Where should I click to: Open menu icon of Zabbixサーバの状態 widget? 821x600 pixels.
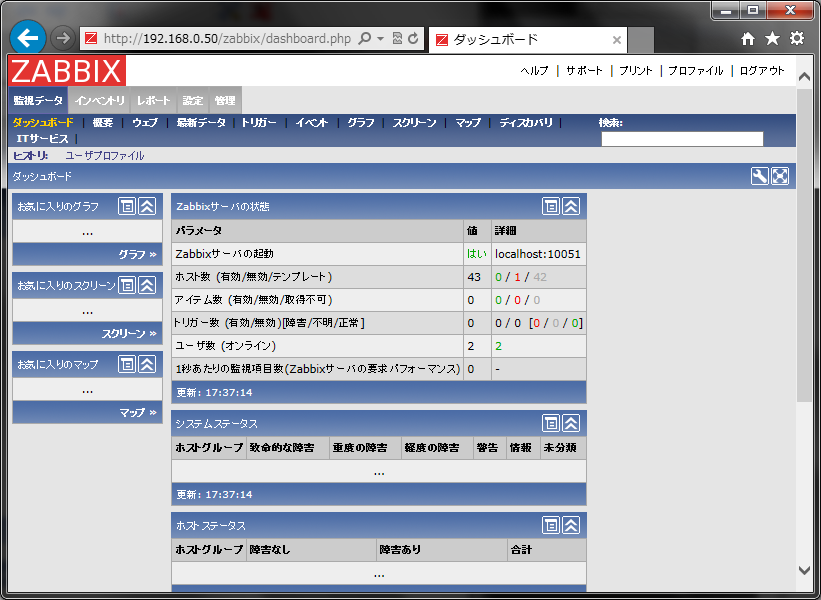point(551,206)
